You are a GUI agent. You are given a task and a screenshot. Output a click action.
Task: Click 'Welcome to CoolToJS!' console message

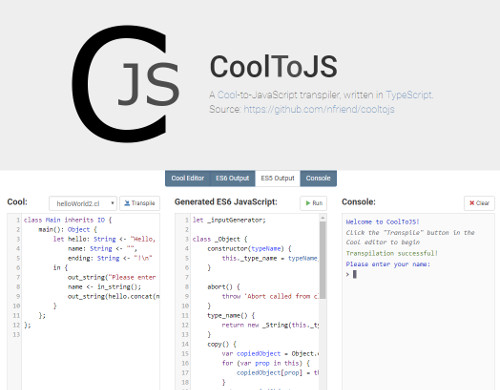pyautogui.click(x=383, y=222)
